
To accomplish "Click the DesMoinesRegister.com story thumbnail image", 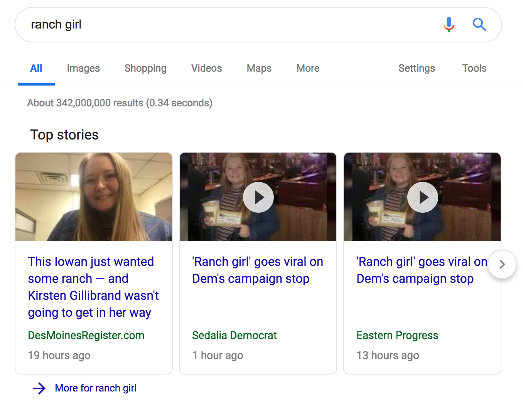I will 94,197.
